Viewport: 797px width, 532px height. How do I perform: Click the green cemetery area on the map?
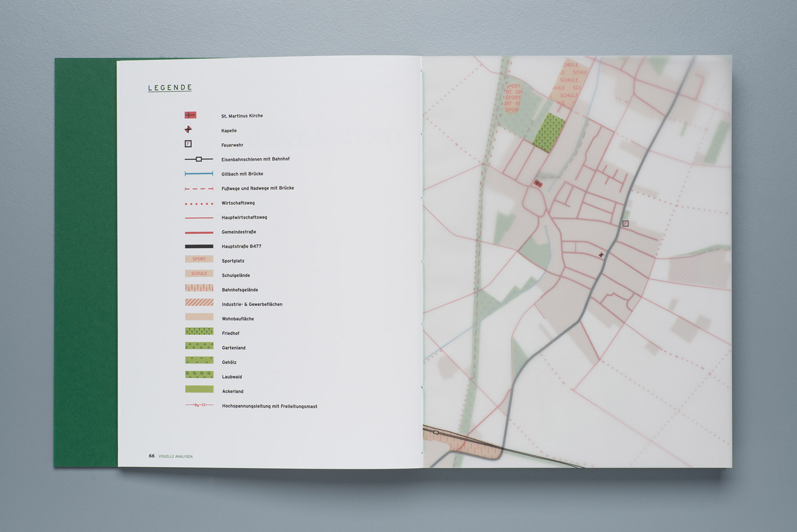coord(549,132)
